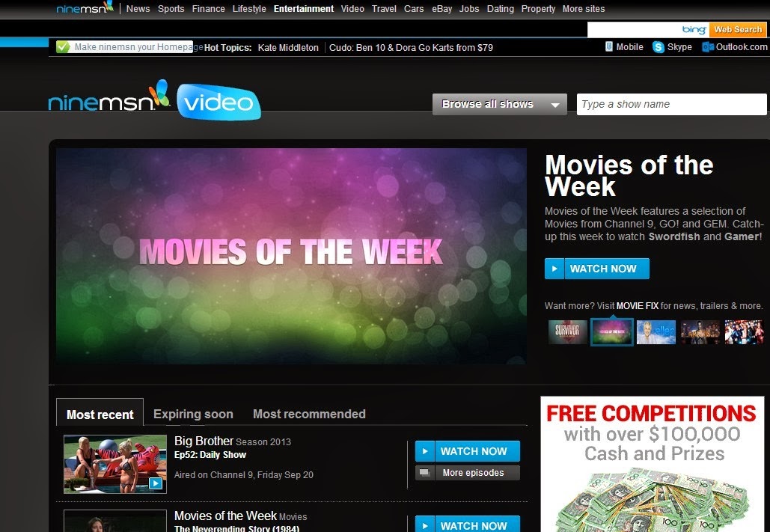Switch to the Most recommended tab
The width and height of the screenshot is (770, 532).
309,414
